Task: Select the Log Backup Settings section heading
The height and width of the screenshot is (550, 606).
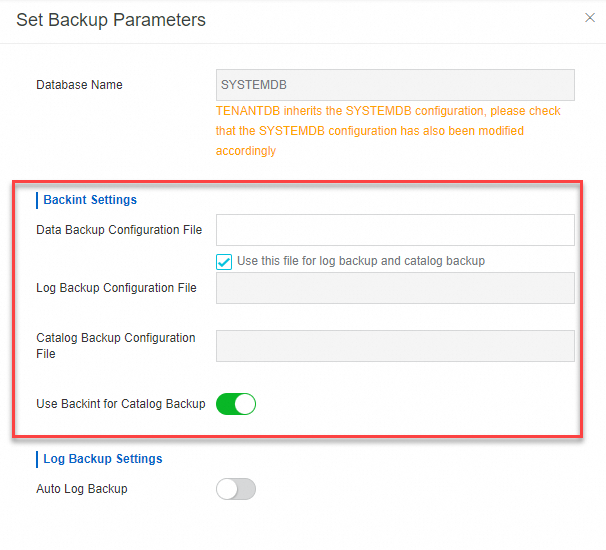Action: point(102,459)
